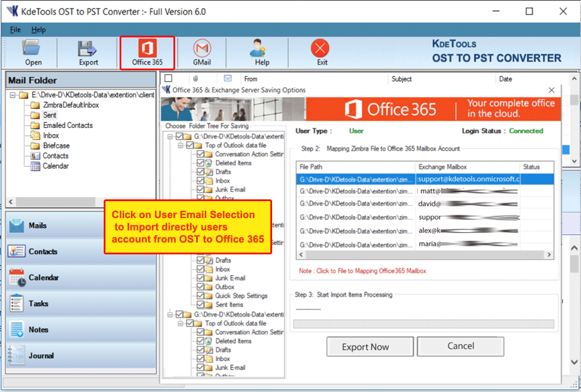Select the mailbox row starting with matt@
Viewport: 581px width, 392px height.
[425, 191]
